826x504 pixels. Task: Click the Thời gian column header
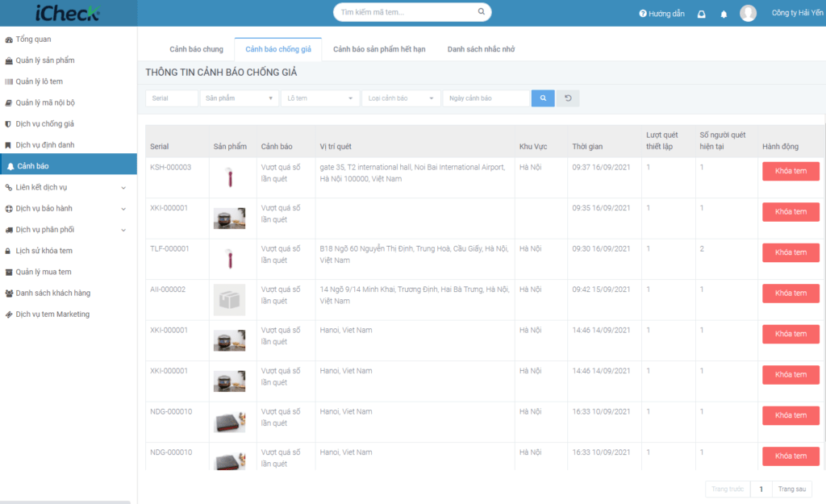pyautogui.click(x=587, y=147)
